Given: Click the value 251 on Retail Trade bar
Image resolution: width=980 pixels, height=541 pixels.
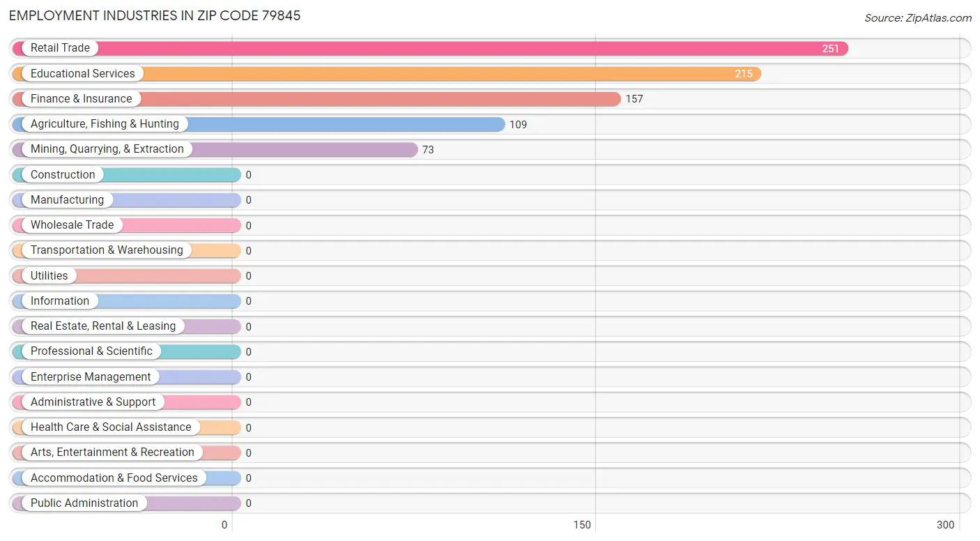Looking at the screenshot, I should [830, 49].
